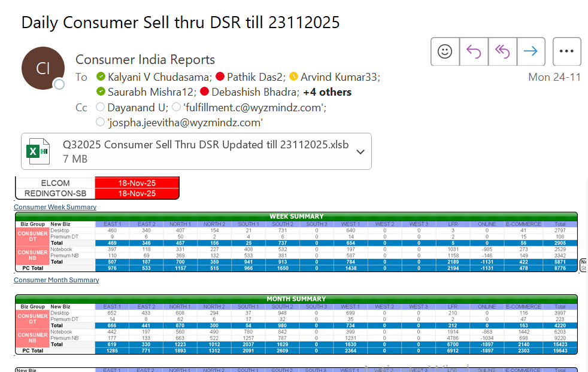The width and height of the screenshot is (588, 372).
Task: Forward the email via the forward arrow icon
Action: [531, 52]
